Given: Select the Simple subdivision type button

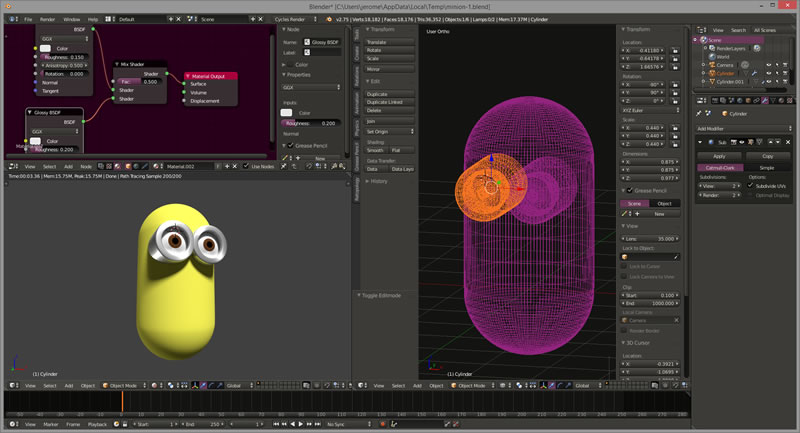Looking at the screenshot, I should [767, 168].
